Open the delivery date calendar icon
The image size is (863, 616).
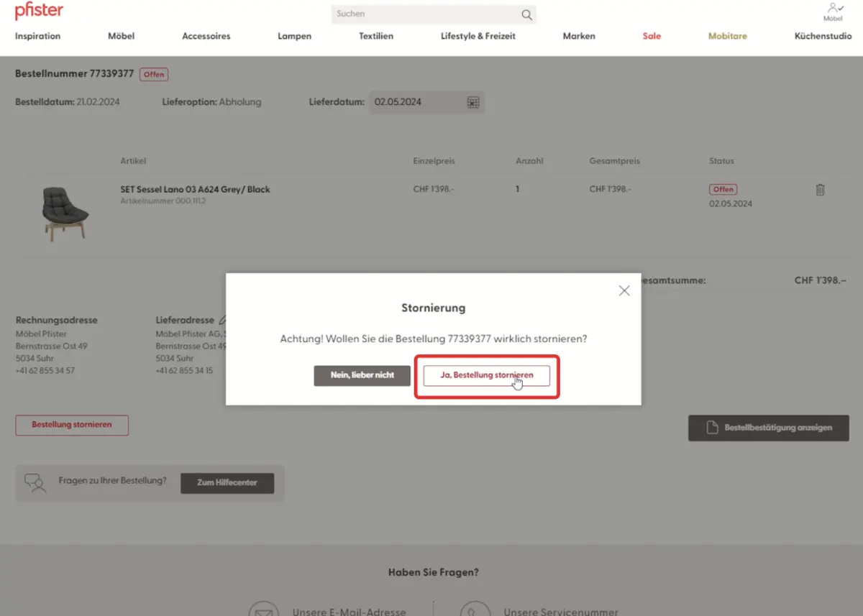[x=473, y=102]
